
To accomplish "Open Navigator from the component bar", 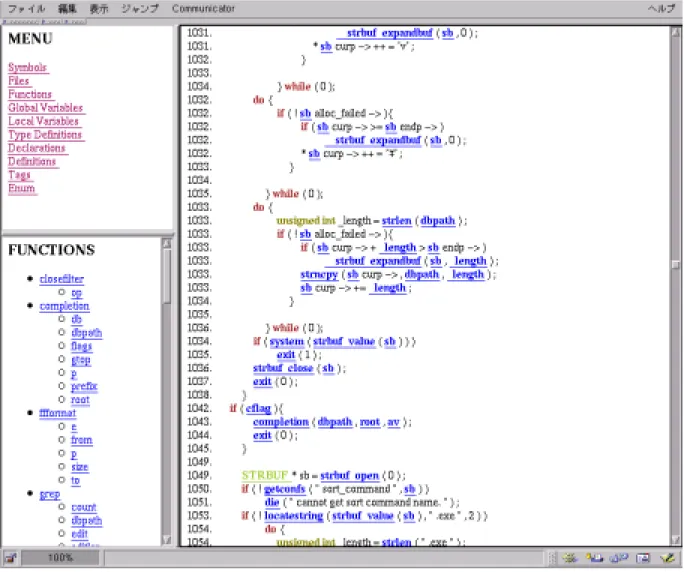I will (x=570, y=558).
